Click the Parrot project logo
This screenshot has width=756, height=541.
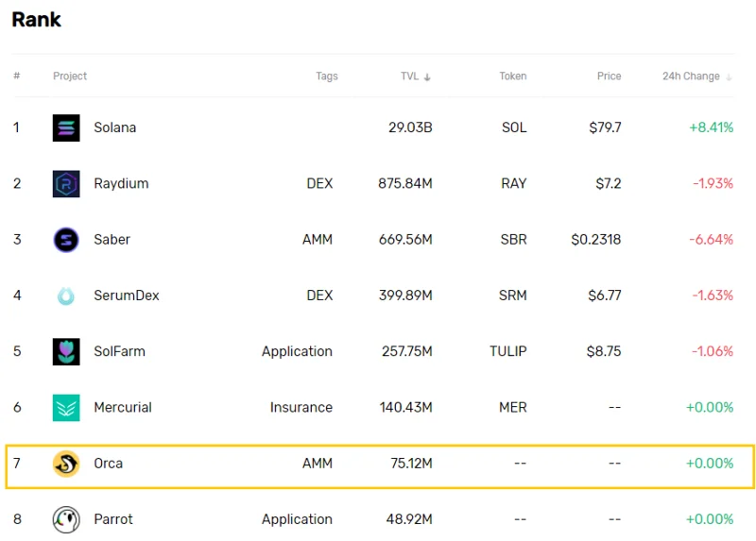pyautogui.click(x=66, y=519)
